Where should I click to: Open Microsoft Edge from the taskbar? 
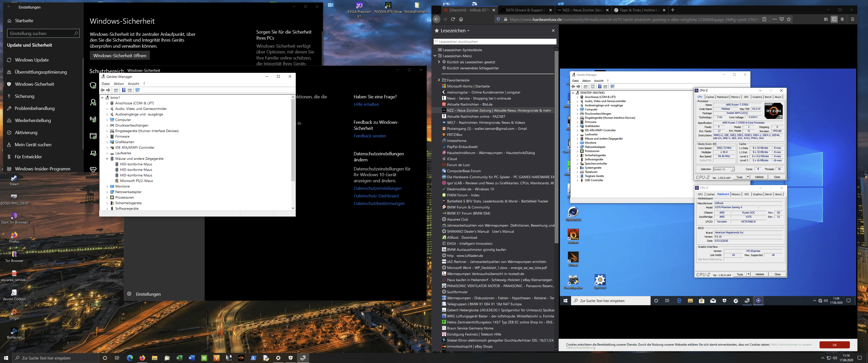[130, 358]
